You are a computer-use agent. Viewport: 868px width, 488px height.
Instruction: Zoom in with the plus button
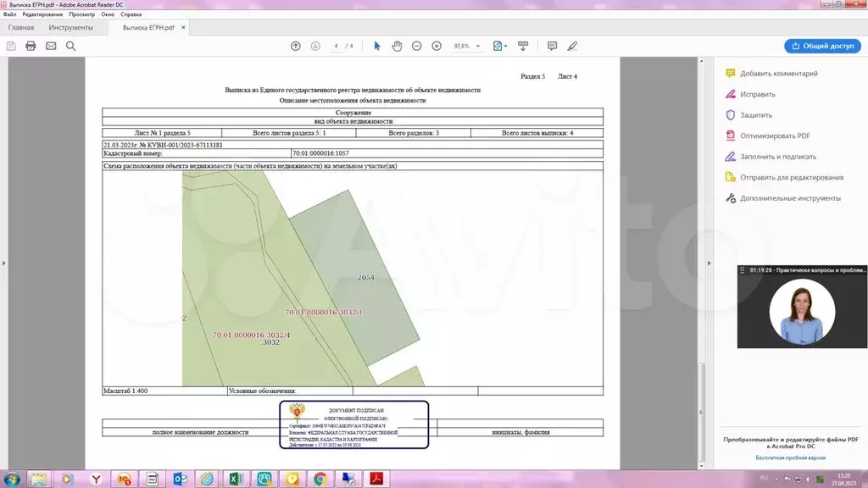click(437, 46)
